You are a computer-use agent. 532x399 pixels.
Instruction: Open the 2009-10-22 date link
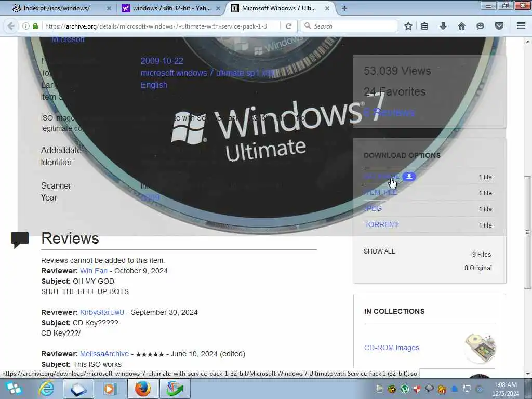(x=162, y=61)
